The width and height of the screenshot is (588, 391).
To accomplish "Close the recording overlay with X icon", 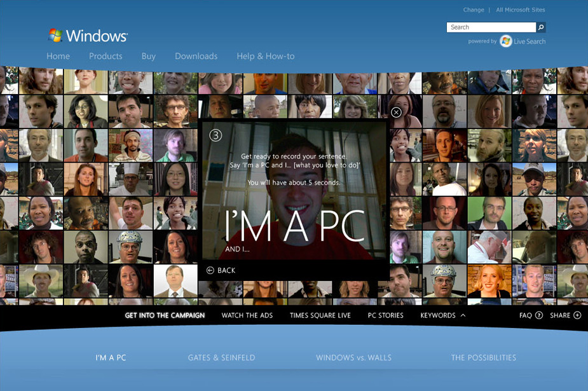I will pos(396,112).
